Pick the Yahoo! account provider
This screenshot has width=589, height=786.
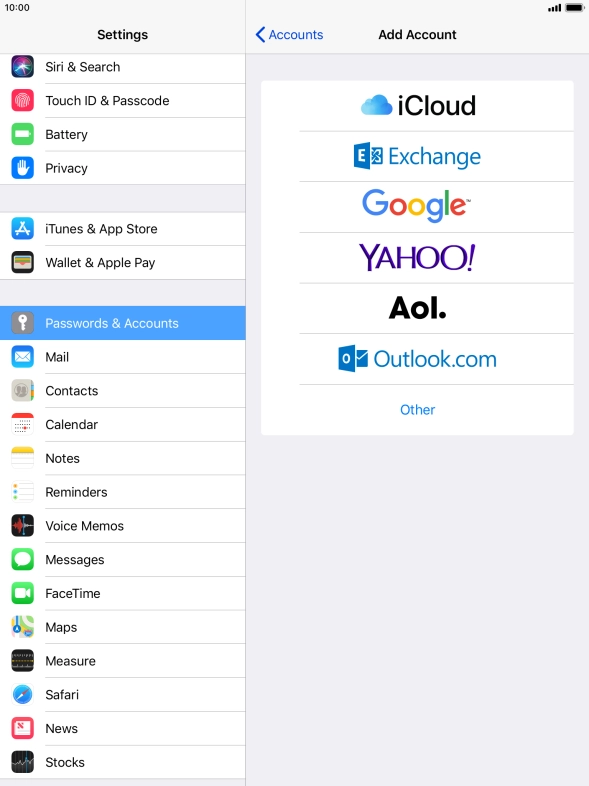(417, 258)
